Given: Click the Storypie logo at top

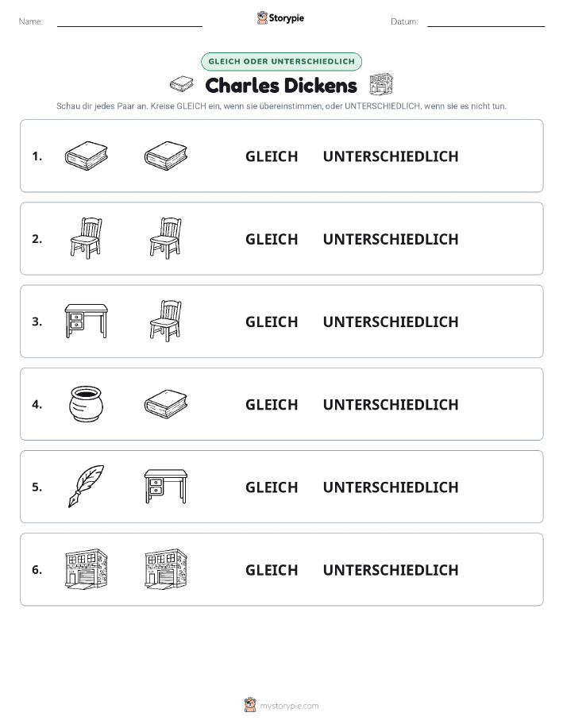Looking at the screenshot, I should click(280, 18).
